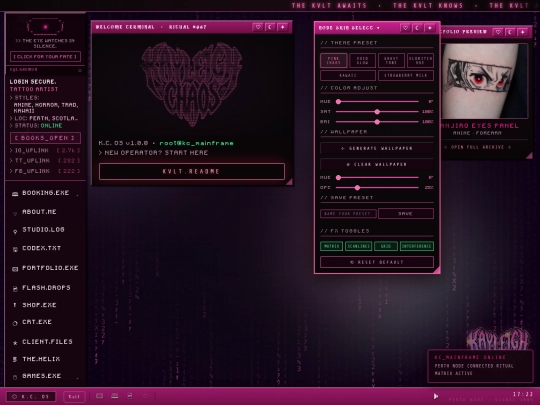540x405 pixels.
Task: Select the Void Glow theme preset
Action: tap(362, 60)
